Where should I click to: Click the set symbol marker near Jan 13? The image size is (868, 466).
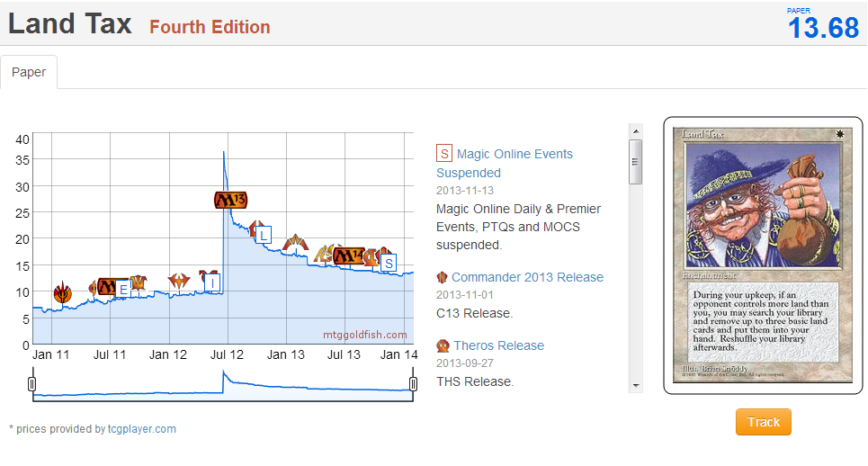coord(294,243)
